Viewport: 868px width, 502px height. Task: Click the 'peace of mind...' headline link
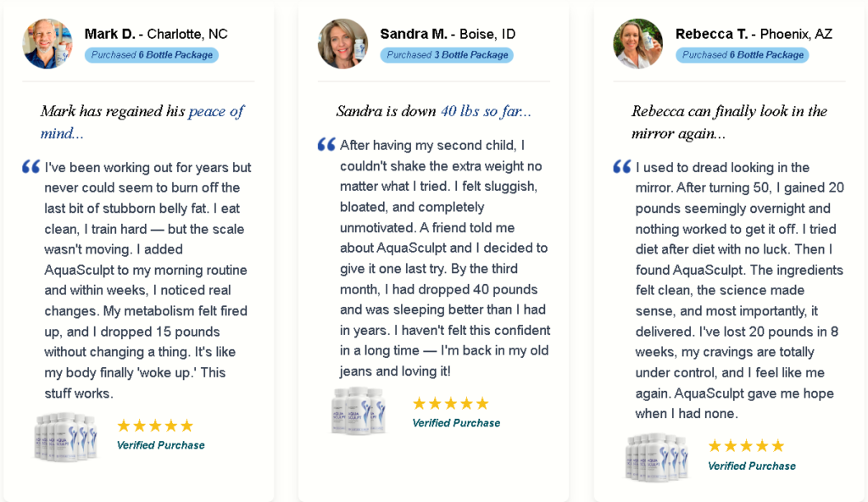(215, 112)
